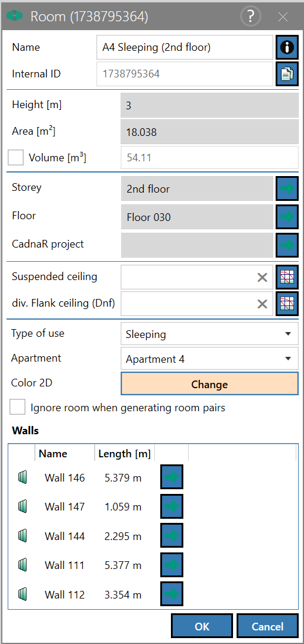Screen dimensions: 304x644
Task: Open the CadnaR project arrow icon
Action: (287, 245)
